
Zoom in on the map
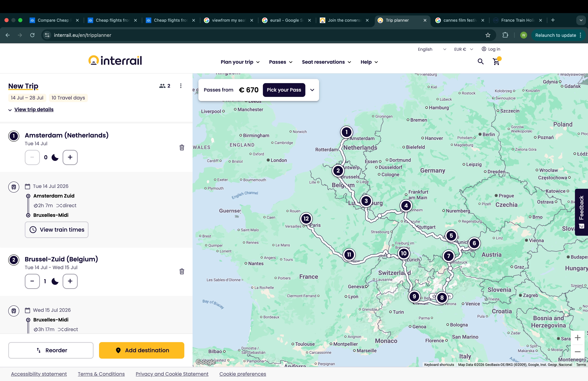point(577,338)
